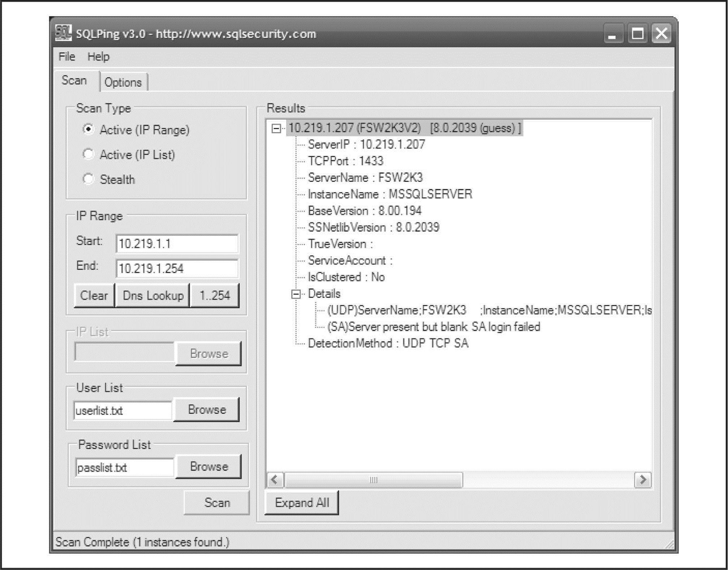Select the blank SA login failed row
The height and width of the screenshot is (570, 728).
tap(434, 327)
